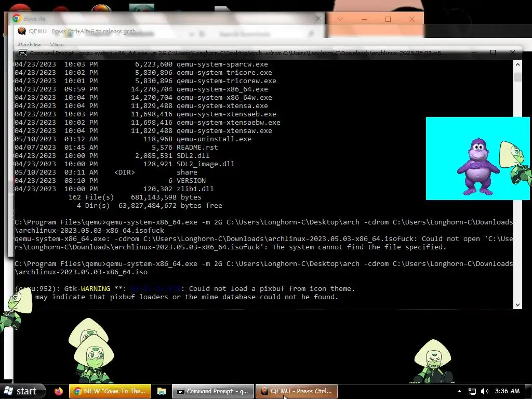Show hidden system tray icons
The height and width of the screenshot is (399, 532).
(459, 391)
